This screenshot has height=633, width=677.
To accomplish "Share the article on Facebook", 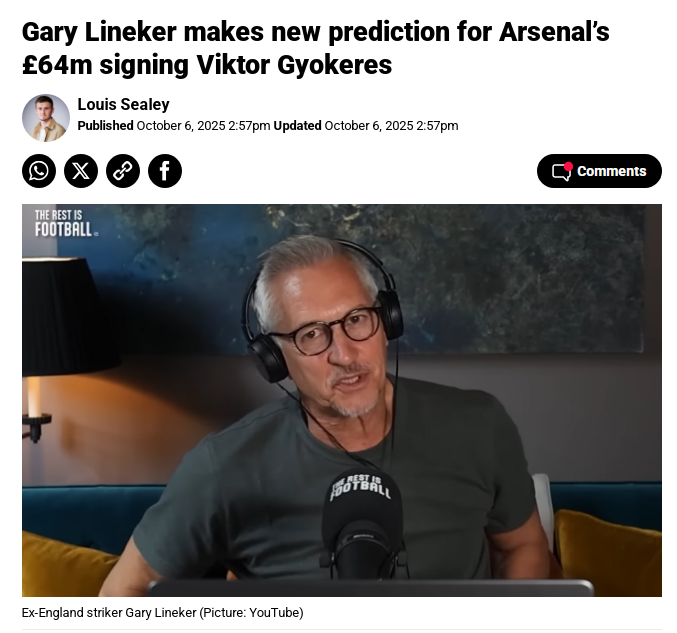I will (x=165, y=171).
